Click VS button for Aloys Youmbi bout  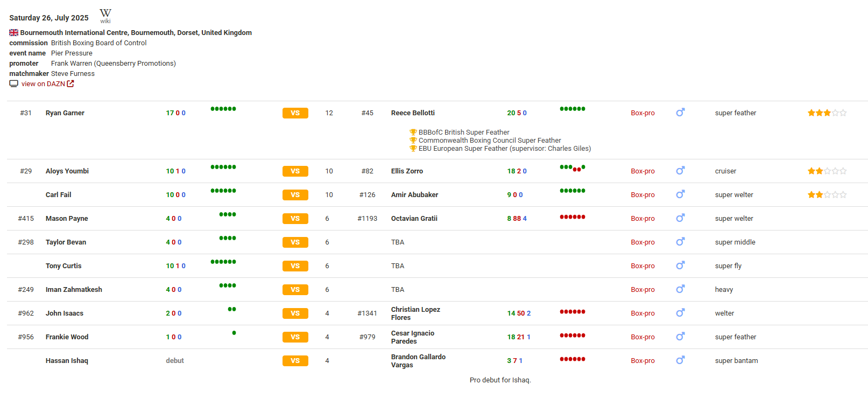[295, 171]
